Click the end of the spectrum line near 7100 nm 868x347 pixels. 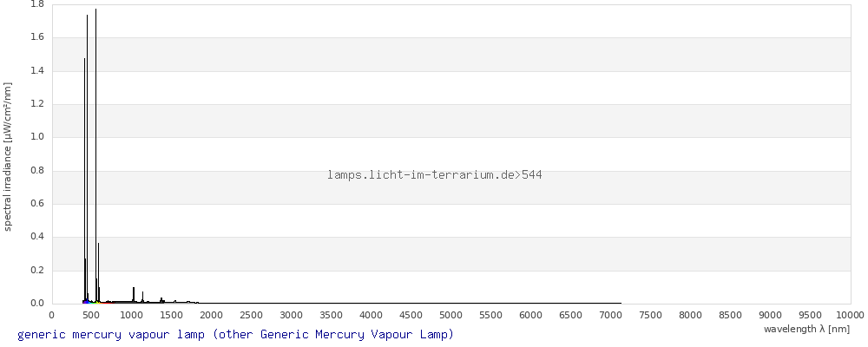620,303
